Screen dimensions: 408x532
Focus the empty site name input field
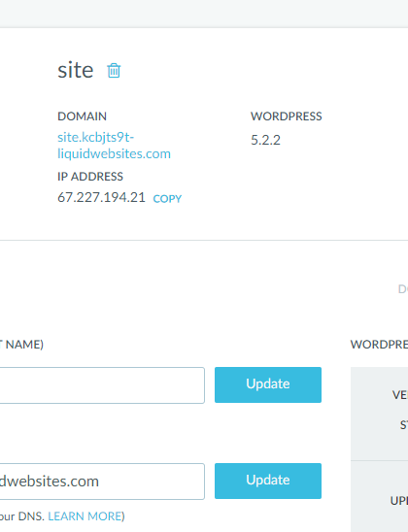[102, 385]
